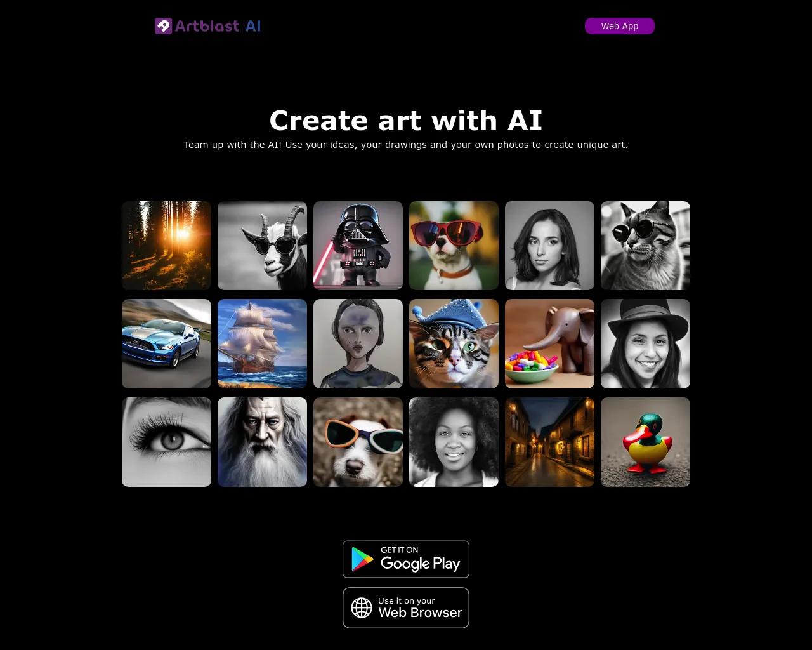Select the night street alley image
The height and width of the screenshot is (650, 812).
pos(549,442)
